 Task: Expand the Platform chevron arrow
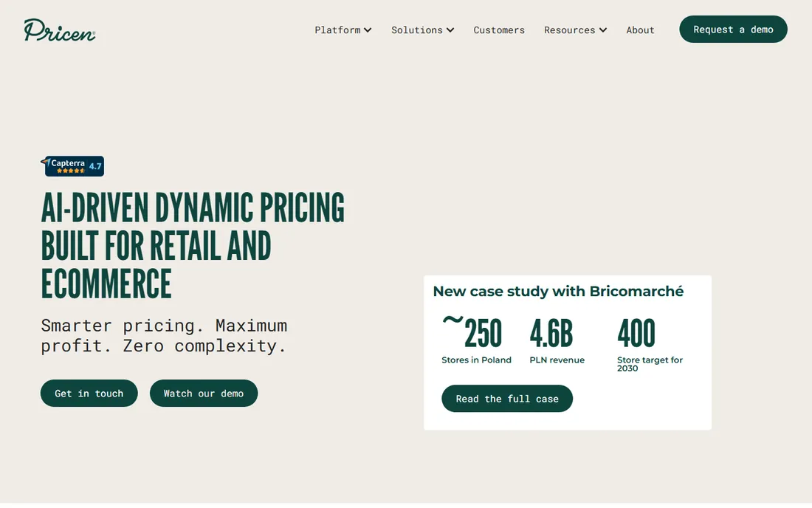(368, 30)
